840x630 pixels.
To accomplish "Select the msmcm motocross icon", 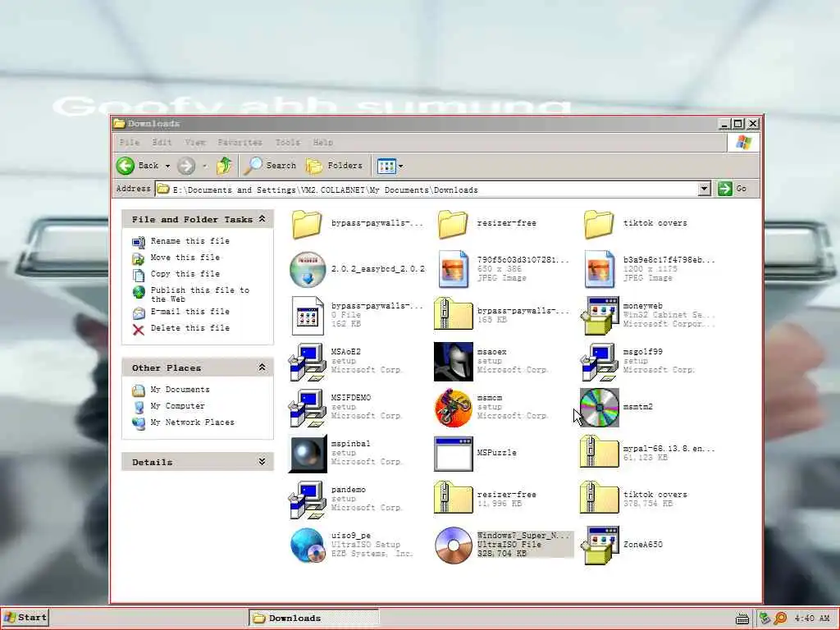I will click(x=453, y=408).
